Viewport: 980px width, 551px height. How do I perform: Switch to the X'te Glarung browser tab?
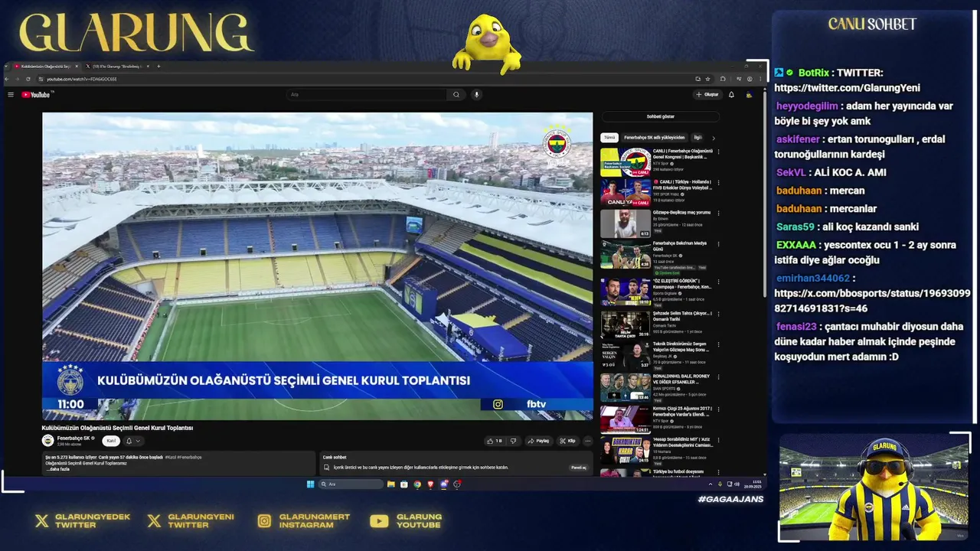coord(116,67)
